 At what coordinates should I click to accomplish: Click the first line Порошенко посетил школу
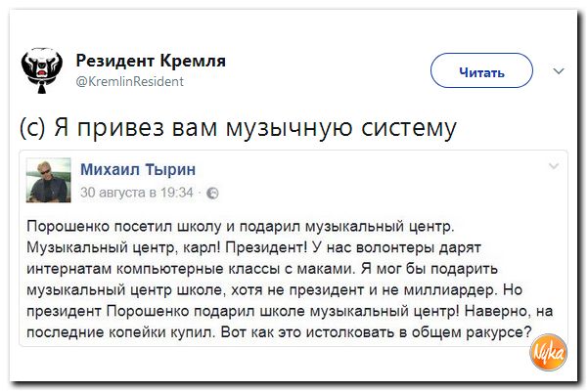point(241,227)
